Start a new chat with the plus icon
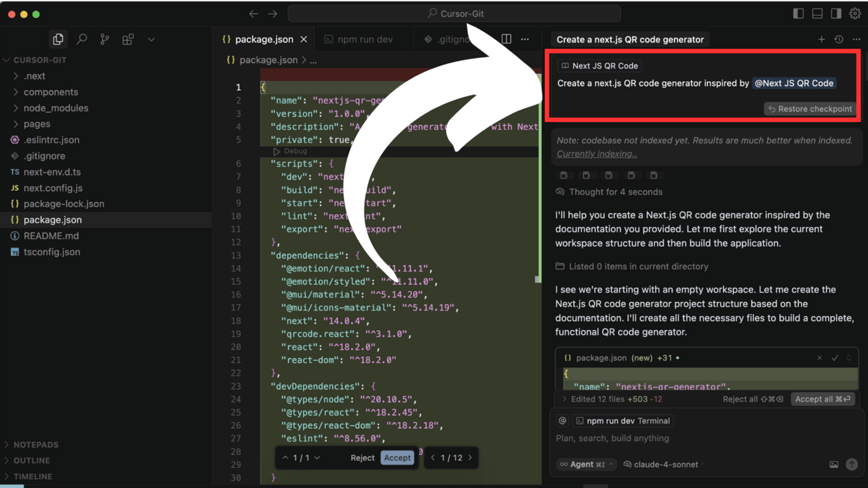 822,40
